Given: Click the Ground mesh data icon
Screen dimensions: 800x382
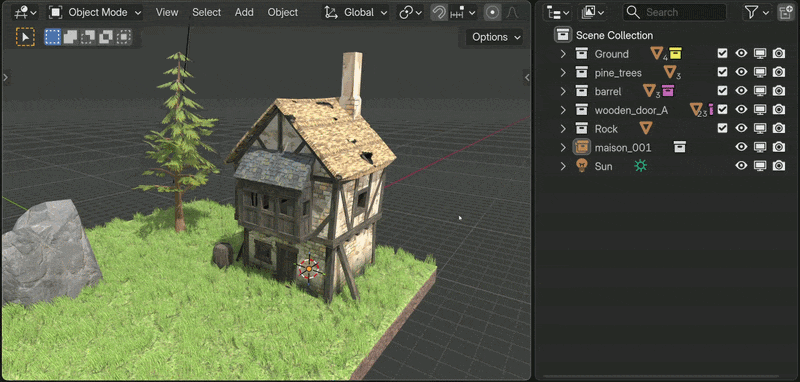Looking at the screenshot, I should 657,53.
